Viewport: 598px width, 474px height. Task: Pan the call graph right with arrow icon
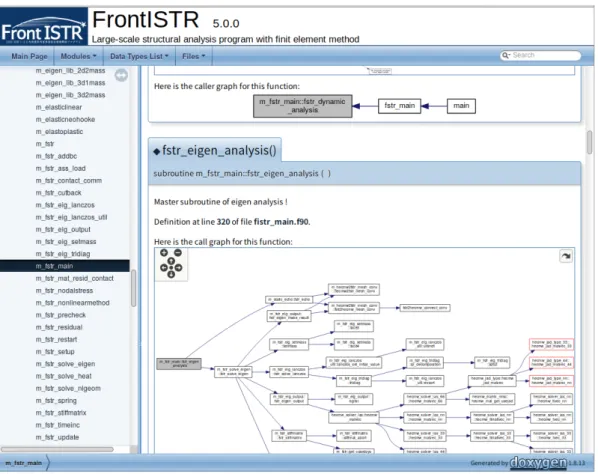178,267
